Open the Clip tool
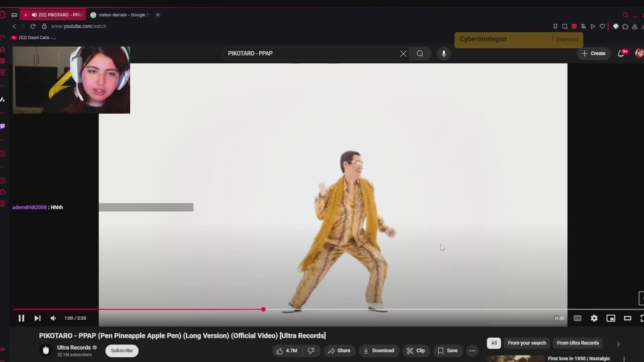 [416, 351]
